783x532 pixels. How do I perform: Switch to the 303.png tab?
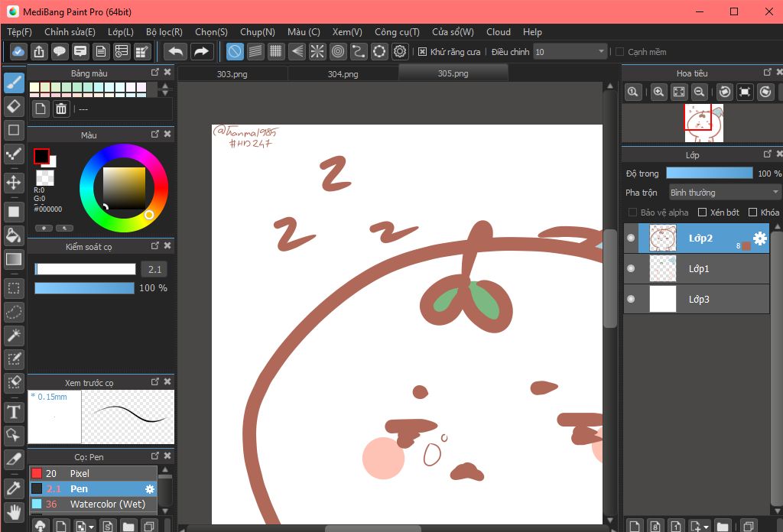click(x=232, y=74)
